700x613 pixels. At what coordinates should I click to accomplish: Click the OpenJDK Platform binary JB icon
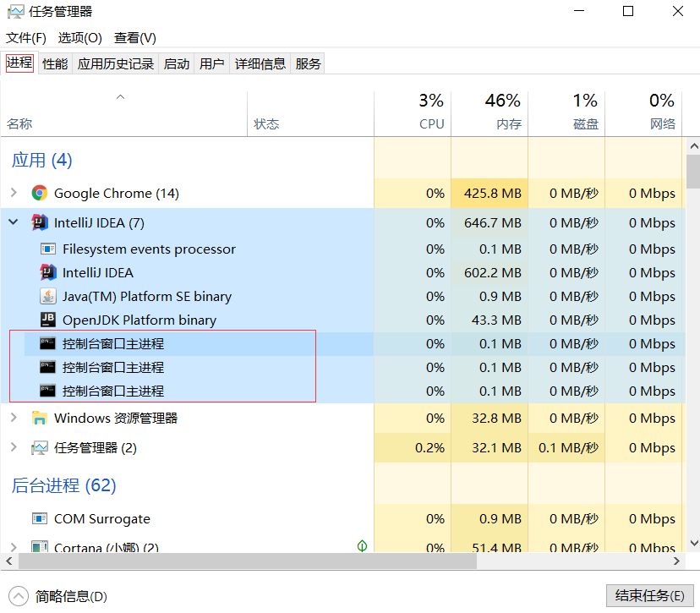(48, 320)
